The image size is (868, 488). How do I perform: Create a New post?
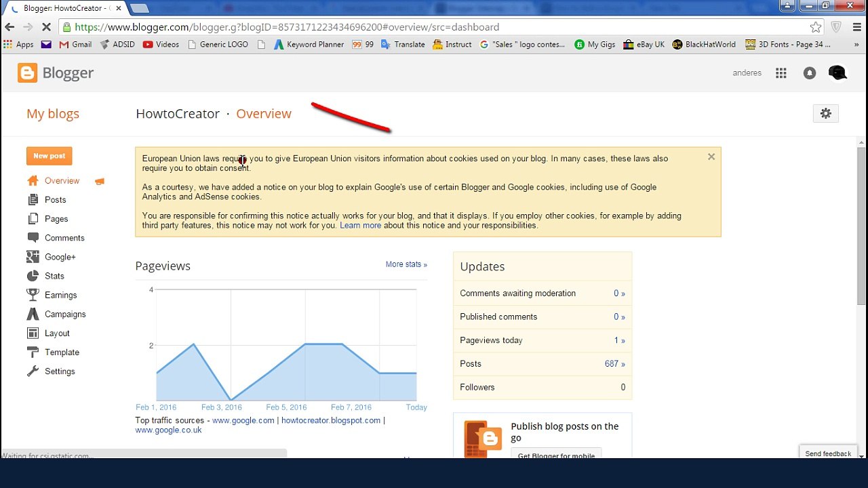pos(50,156)
